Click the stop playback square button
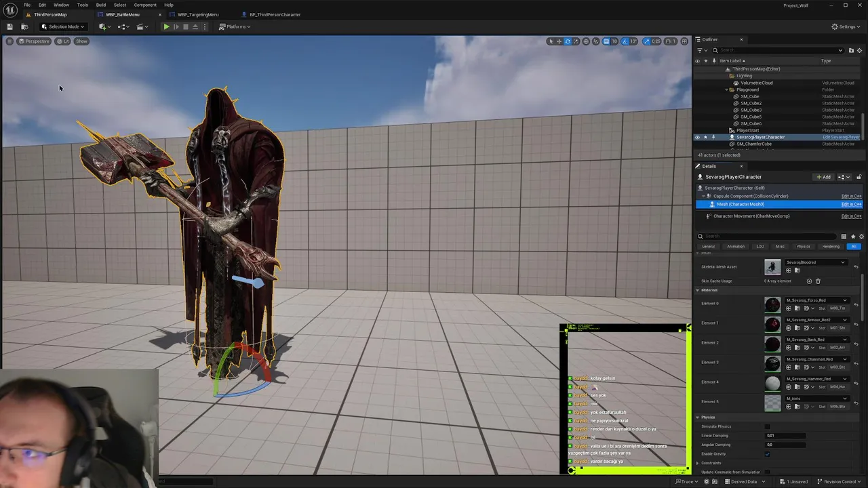 (186, 26)
